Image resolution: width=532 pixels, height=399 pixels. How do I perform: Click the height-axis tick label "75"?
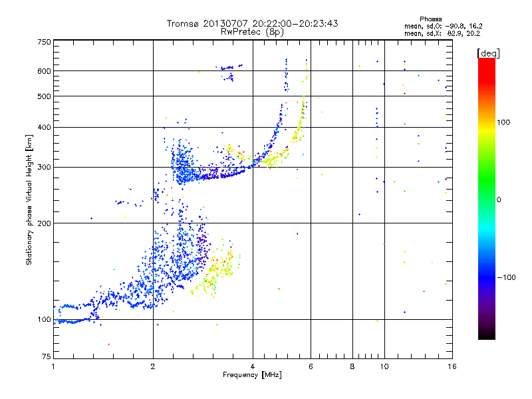pos(47,356)
